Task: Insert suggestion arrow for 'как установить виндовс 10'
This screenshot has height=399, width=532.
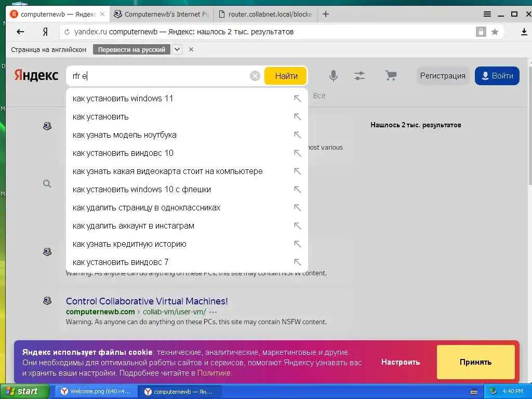Action: click(297, 153)
